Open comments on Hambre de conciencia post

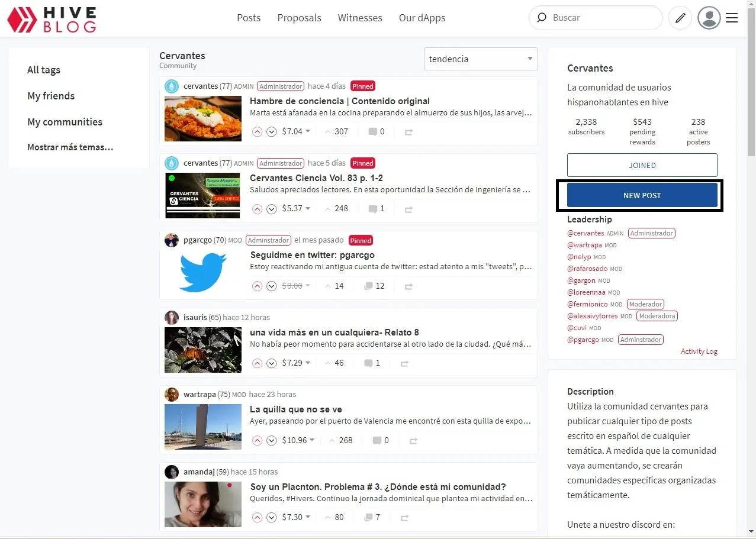pyautogui.click(x=377, y=131)
